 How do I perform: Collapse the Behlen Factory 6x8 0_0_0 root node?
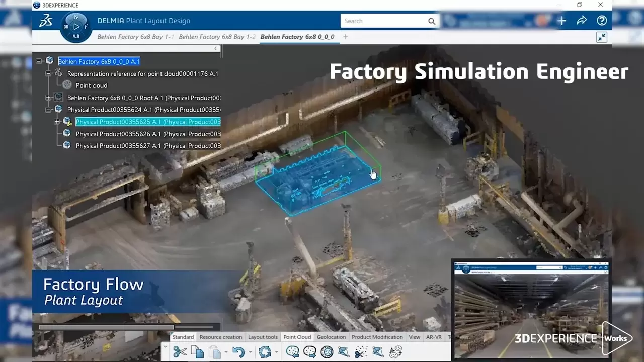[x=39, y=61]
